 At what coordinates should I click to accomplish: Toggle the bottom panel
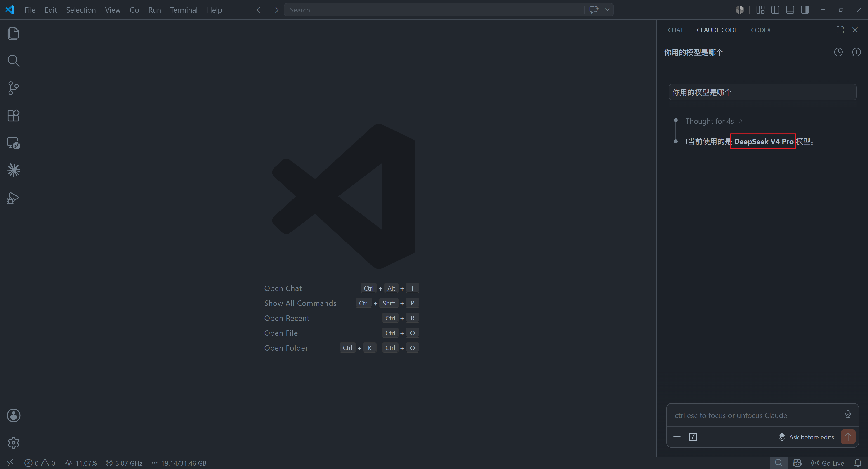(790, 10)
